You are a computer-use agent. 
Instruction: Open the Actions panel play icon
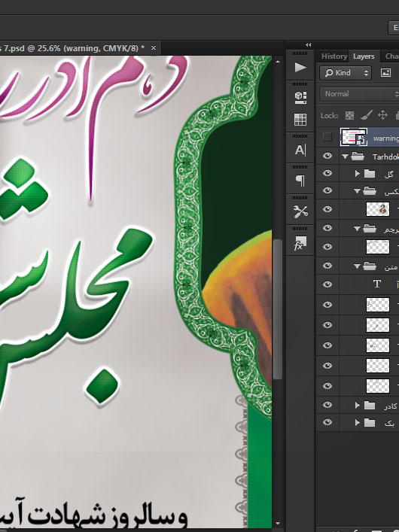(300, 67)
